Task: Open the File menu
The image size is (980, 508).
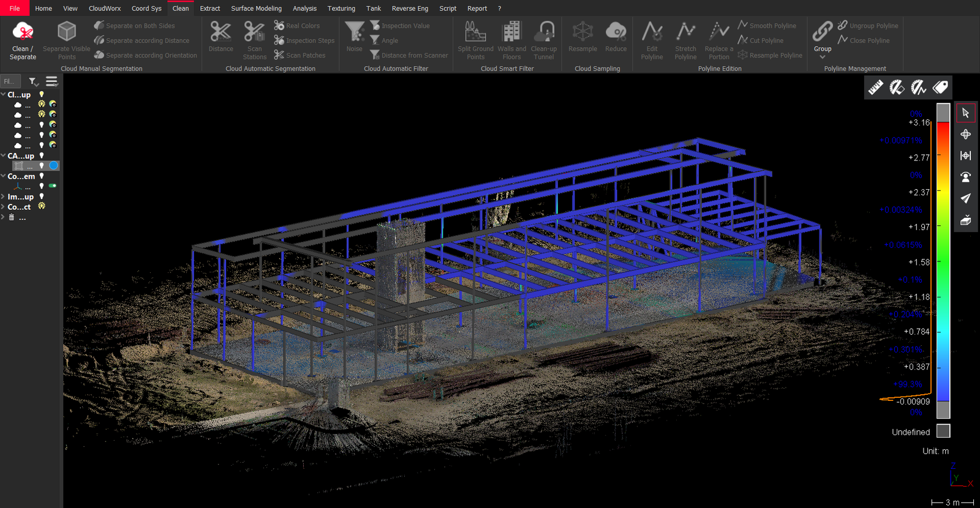Action: coord(15,9)
